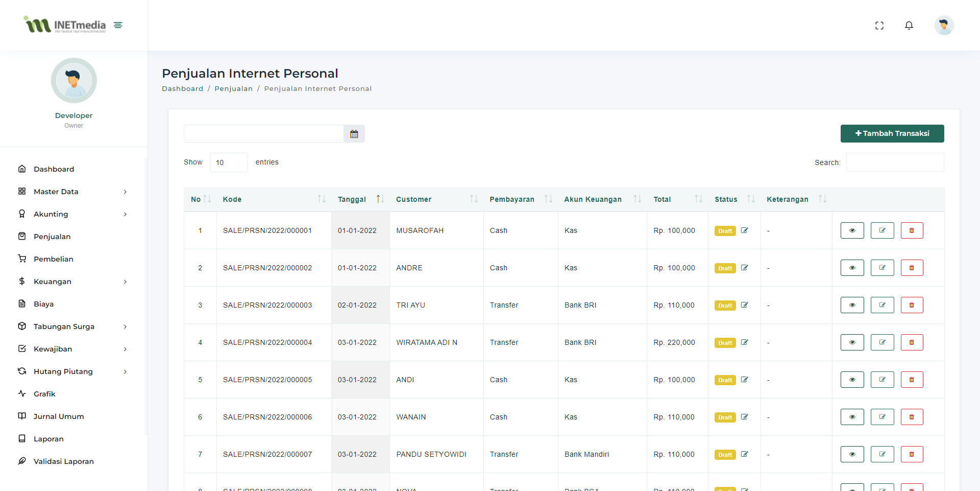Viewport: 980px width, 491px height.
Task: Collapse sidebar with the hamburger menu icon
Action: coord(118,25)
